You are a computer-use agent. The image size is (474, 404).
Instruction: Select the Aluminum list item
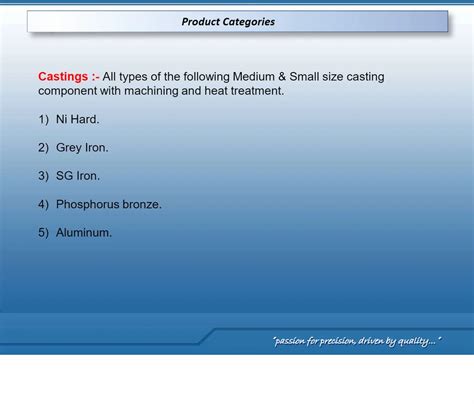pyautogui.click(x=84, y=233)
